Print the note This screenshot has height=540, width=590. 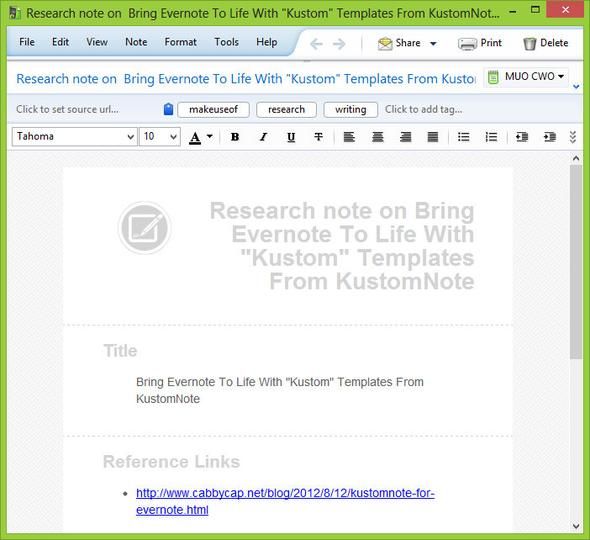(x=480, y=43)
